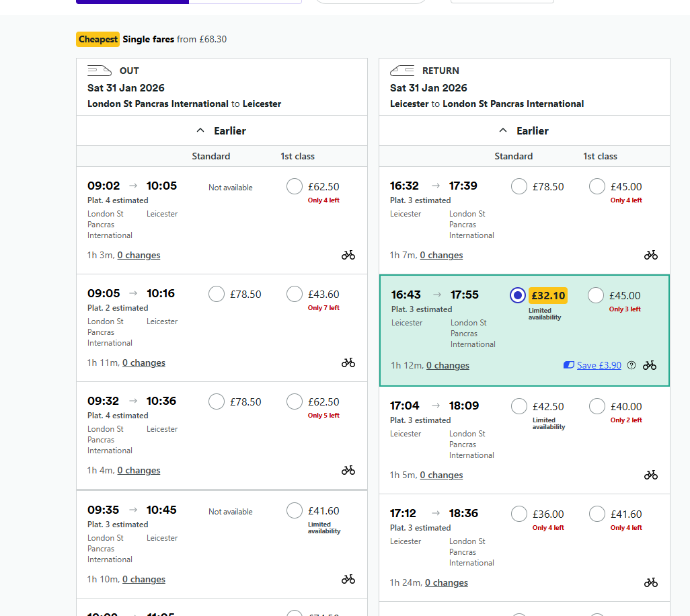The height and width of the screenshot is (616, 690).
Task: Choose £40.00 1st class fare on 17:04 return
Action: (x=597, y=406)
